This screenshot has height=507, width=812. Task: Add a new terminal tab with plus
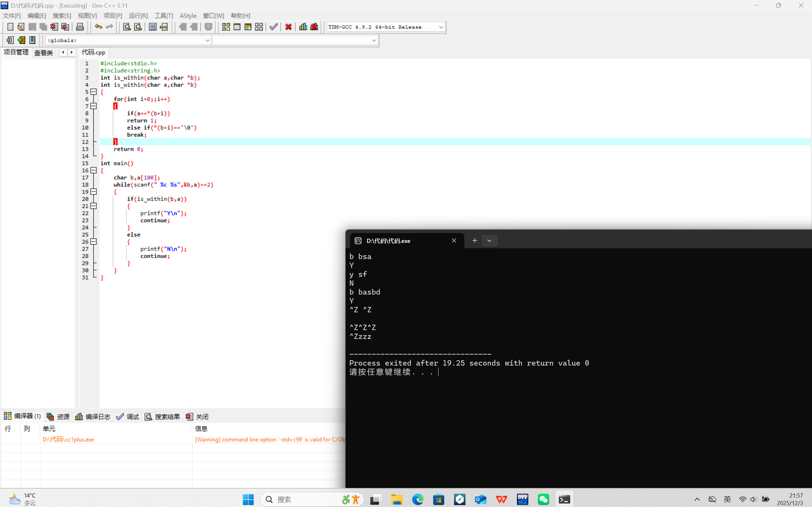coord(474,241)
